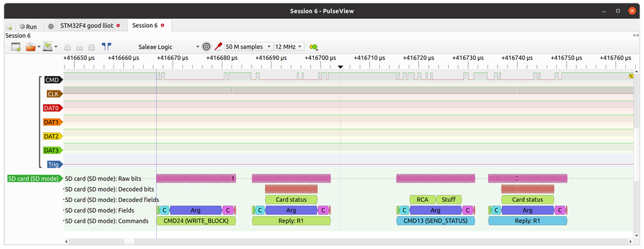The image size is (644, 249).
Task: Switch to STM32F4 good lliot tab
Action: 86,26
